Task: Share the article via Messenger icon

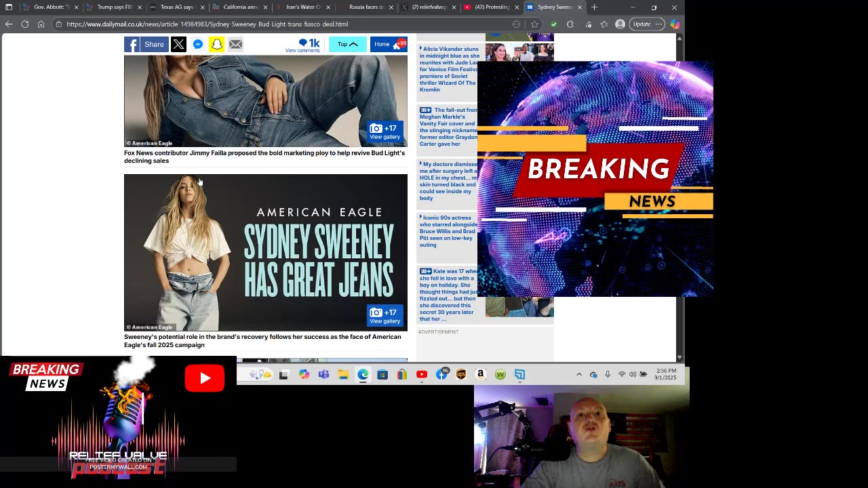Action: [x=197, y=44]
